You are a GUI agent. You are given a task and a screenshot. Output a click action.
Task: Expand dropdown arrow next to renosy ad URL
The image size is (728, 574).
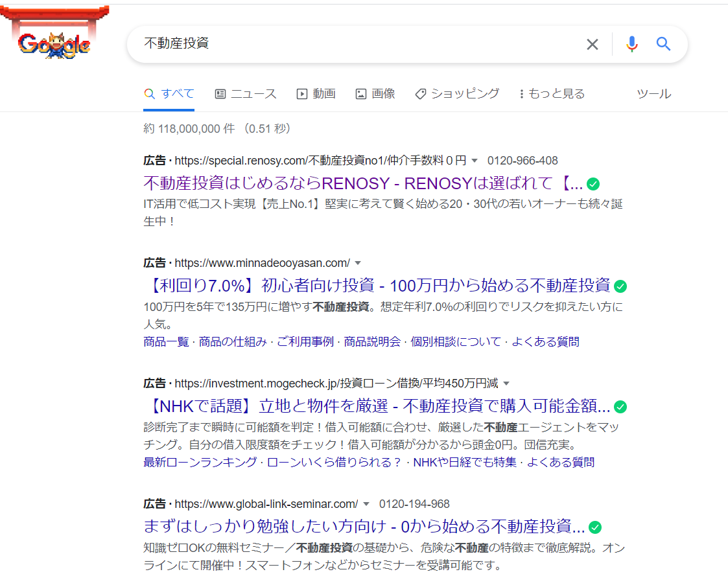pos(475,161)
